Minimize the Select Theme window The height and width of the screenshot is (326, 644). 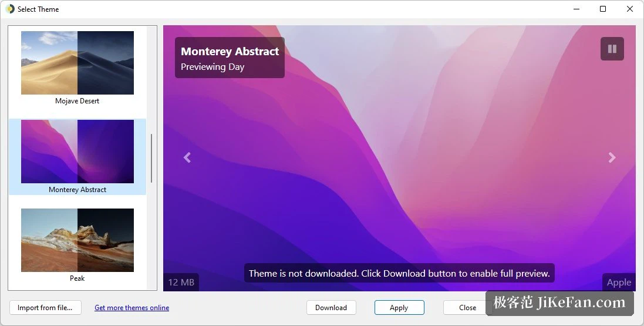coord(576,9)
